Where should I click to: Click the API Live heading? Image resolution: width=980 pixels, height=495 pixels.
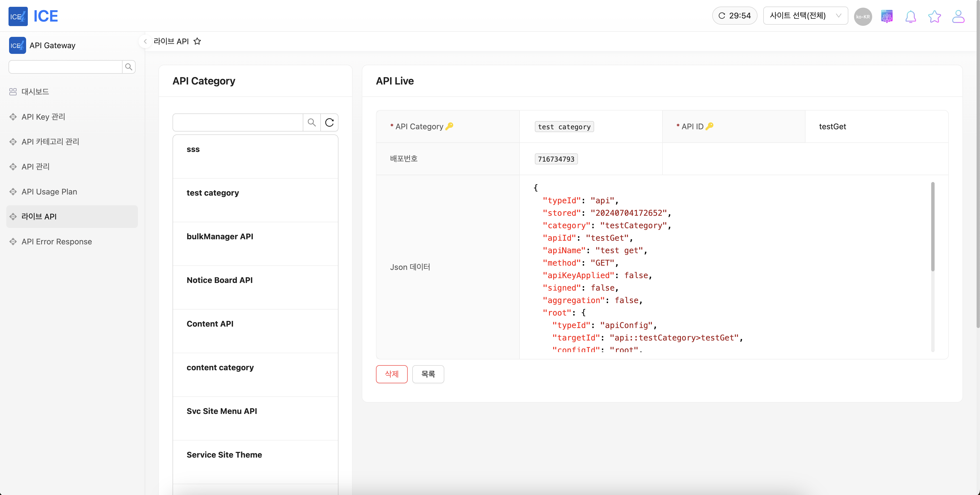(394, 81)
